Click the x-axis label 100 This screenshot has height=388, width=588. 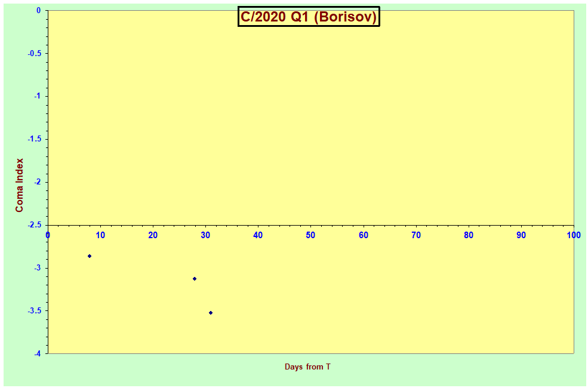574,235
